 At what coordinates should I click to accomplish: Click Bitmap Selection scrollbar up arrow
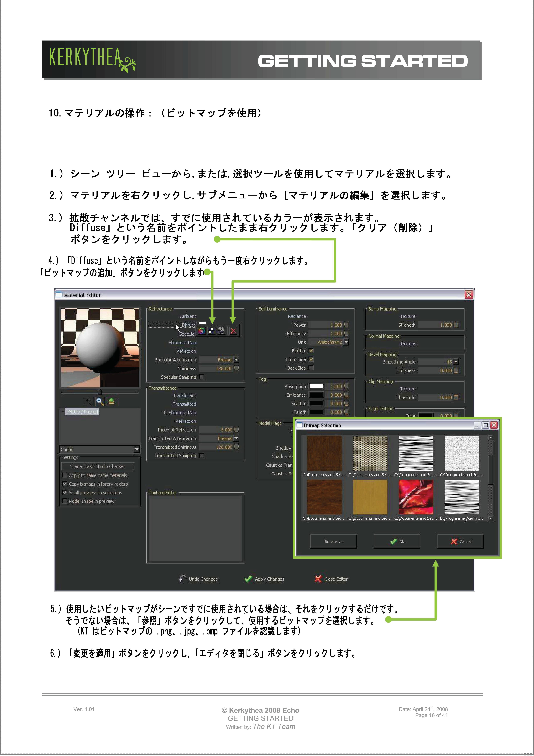tap(491, 438)
